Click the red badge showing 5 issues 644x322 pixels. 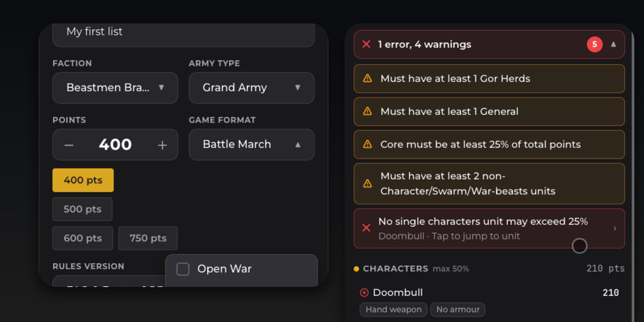(x=594, y=44)
